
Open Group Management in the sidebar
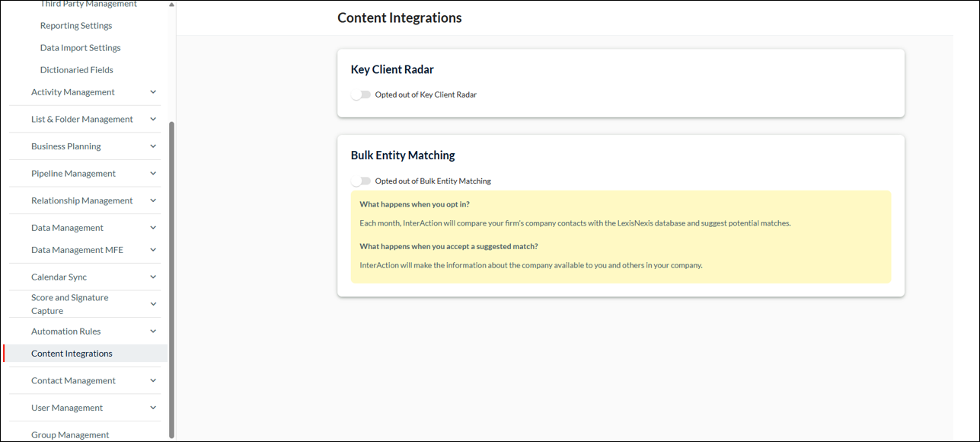point(70,435)
